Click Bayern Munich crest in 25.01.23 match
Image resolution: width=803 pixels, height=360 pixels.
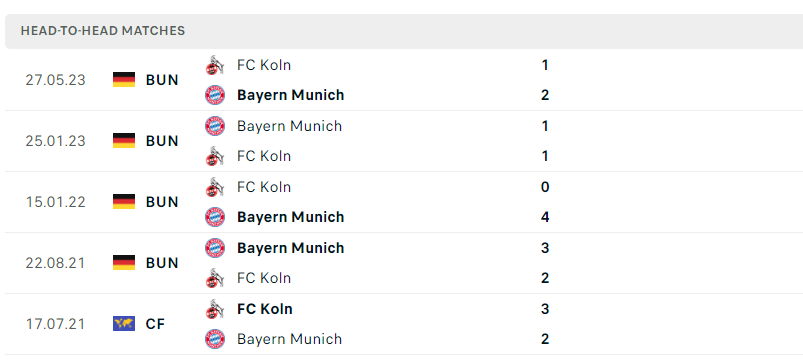[x=215, y=126]
